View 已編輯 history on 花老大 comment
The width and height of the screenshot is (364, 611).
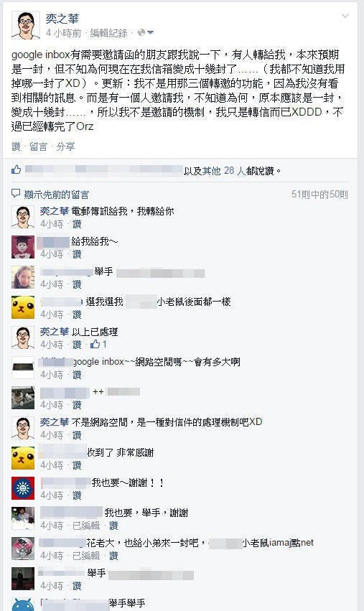[x=86, y=555]
